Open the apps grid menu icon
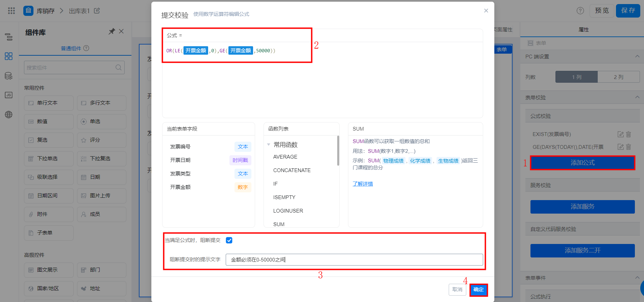 coord(11,11)
